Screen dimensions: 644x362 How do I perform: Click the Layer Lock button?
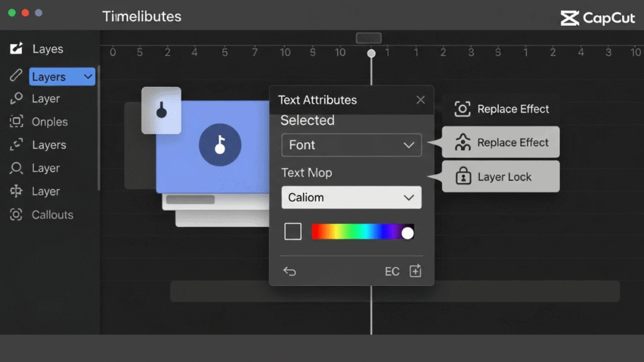click(501, 177)
